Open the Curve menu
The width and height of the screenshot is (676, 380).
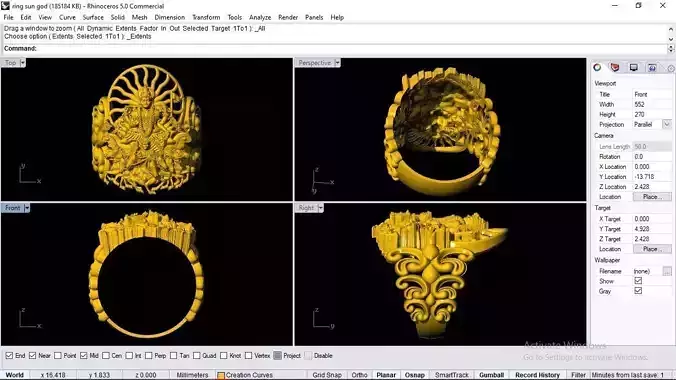pyautogui.click(x=67, y=17)
